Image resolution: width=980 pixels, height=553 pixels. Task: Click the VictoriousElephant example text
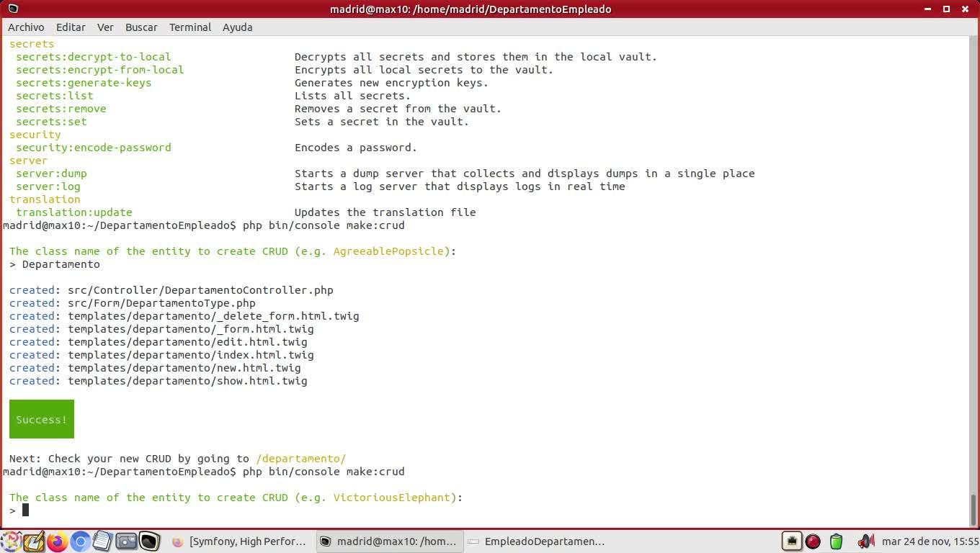391,498
